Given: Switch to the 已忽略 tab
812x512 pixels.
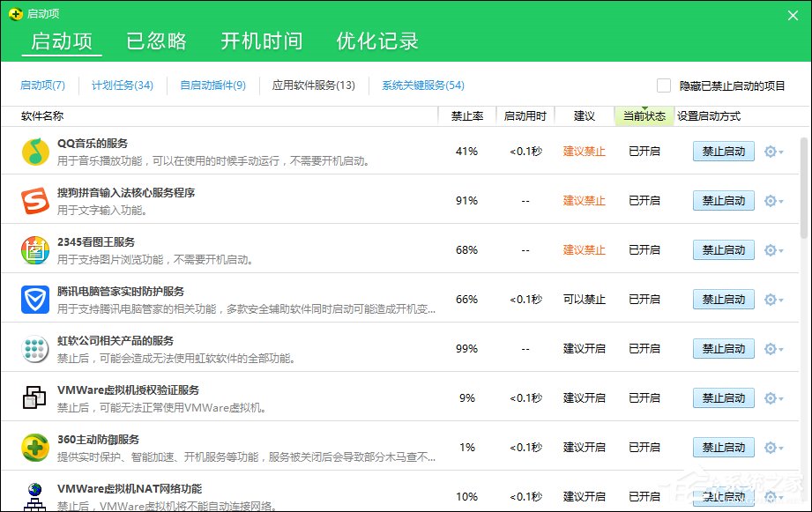Looking at the screenshot, I should coord(156,41).
